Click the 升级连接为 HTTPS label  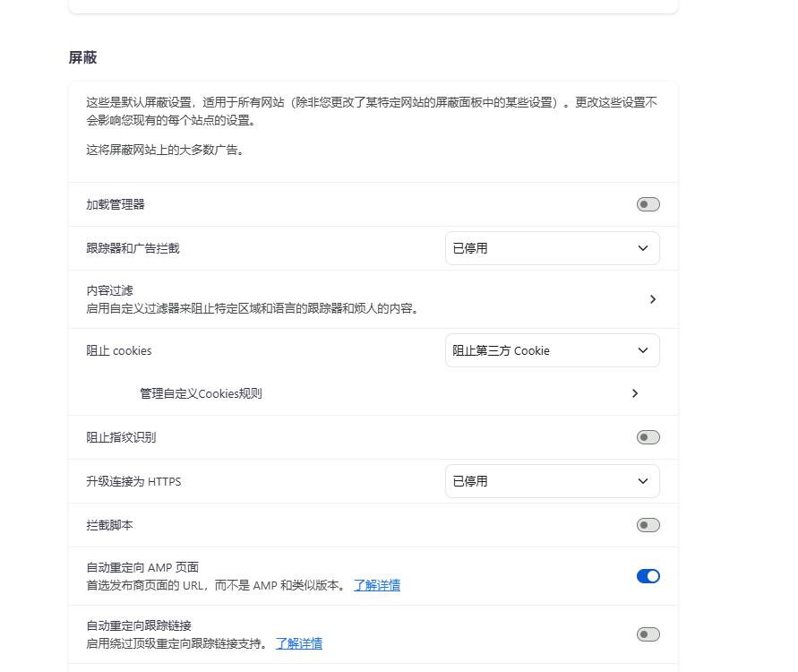coord(133,482)
